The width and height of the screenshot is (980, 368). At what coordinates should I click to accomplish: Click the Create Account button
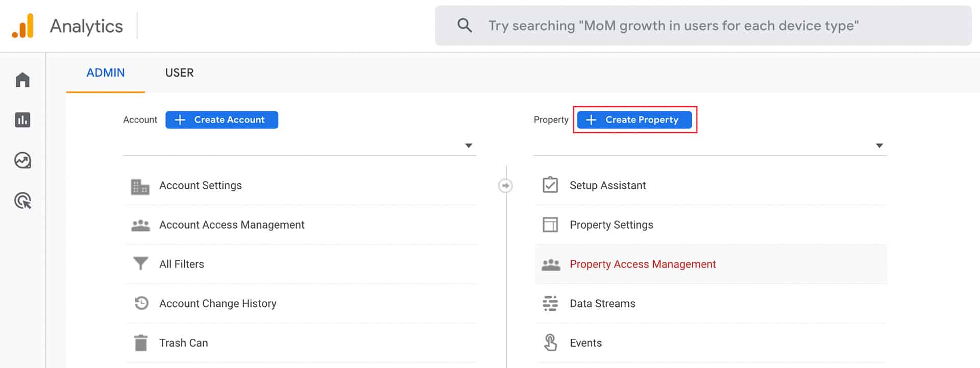pyautogui.click(x=222, y=120)
